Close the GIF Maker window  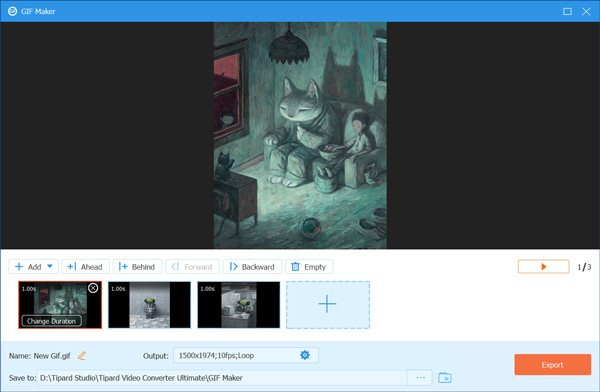click(x=586, y=11)
